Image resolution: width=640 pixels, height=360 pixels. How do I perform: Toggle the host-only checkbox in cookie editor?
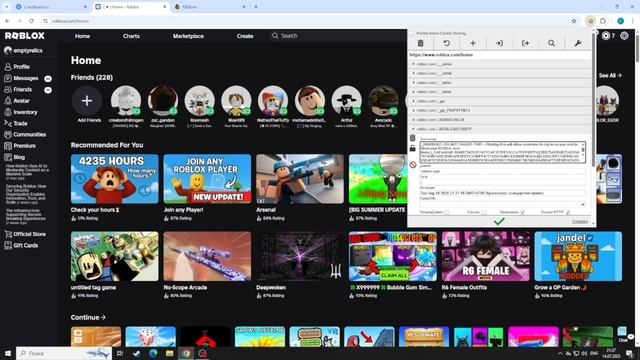[447, 212]
